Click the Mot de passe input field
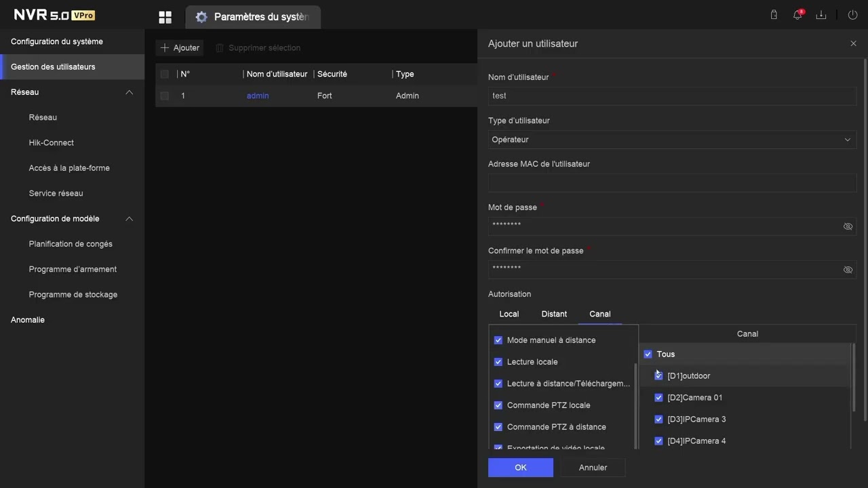 pyautogui.click(x=672, y=226)
